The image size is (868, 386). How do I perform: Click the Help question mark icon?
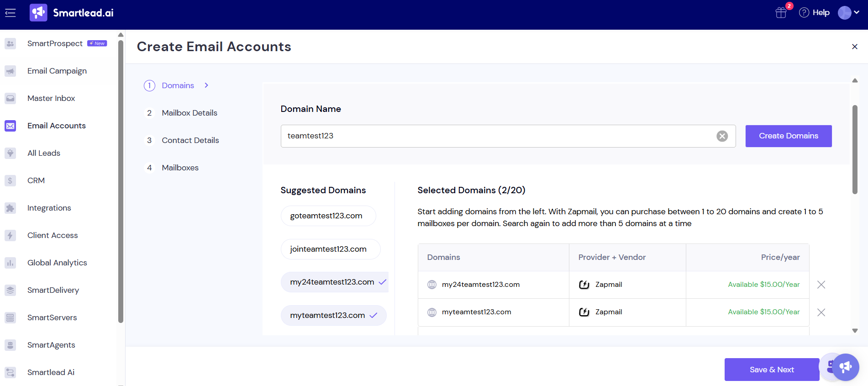point(804,13)
